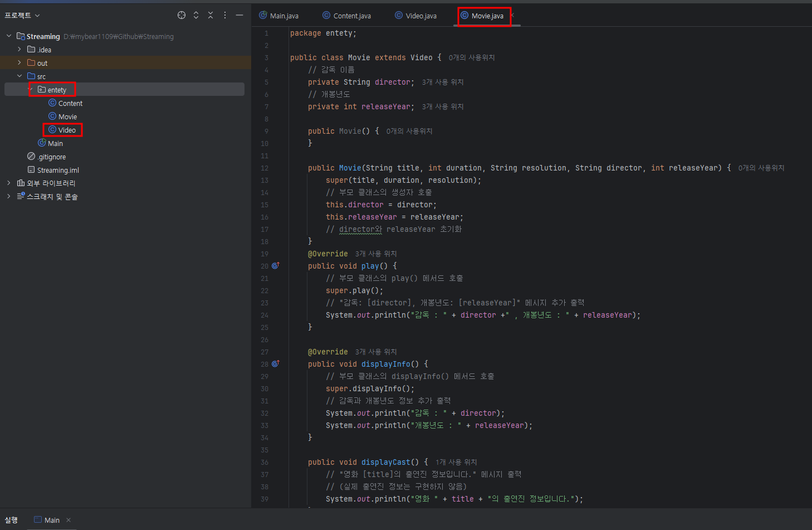Click the Content class icon in tree
Viewport: 812px width, 530px height.
pyautogui.click(x=52, y=103)
